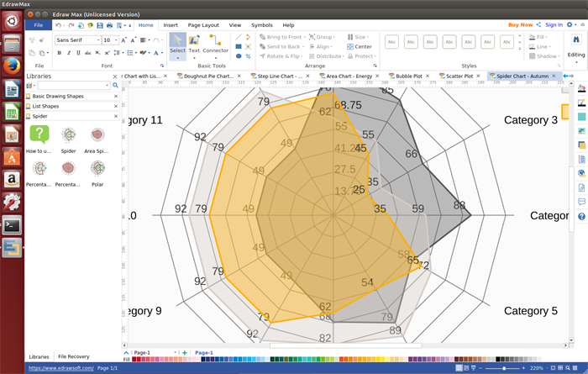Open the Page Layout ribbon tab

203,25
